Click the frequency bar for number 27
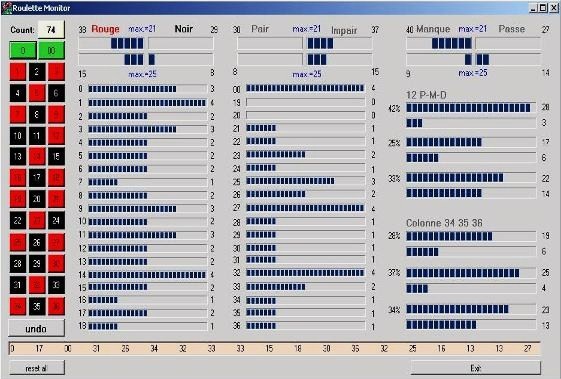This screenshot has height=379, width=561. (306, 208)
